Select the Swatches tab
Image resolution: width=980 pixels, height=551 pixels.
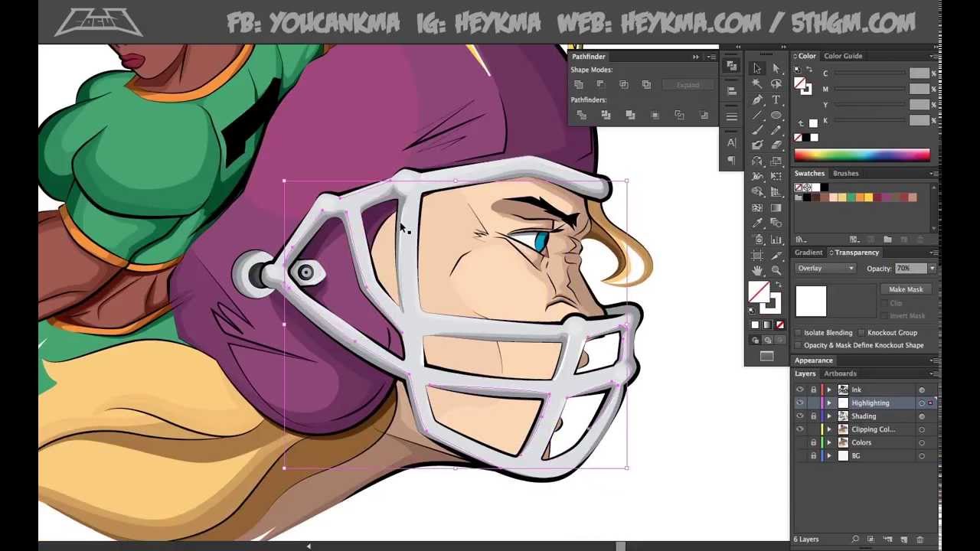point(809,173)
